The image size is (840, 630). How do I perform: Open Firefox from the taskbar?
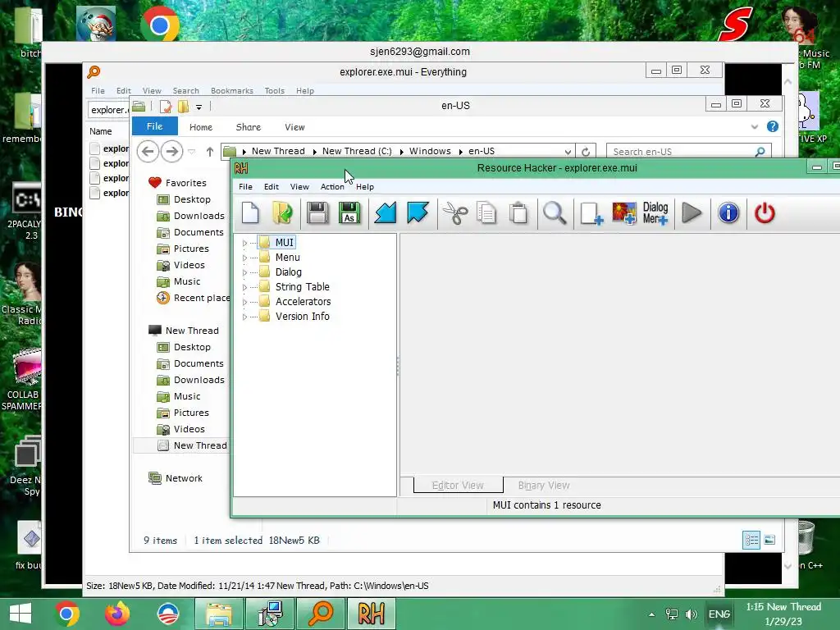(117, 614)
